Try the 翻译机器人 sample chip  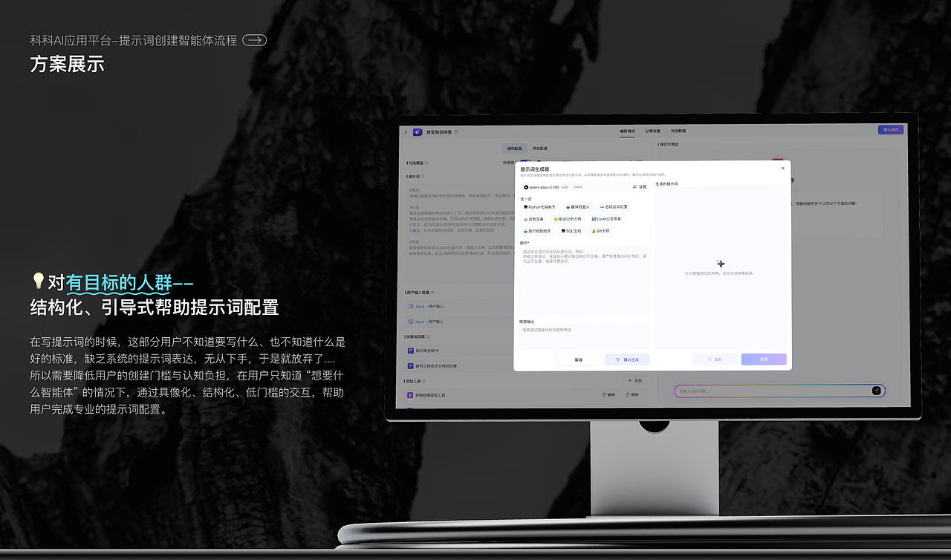coord(578,207)
